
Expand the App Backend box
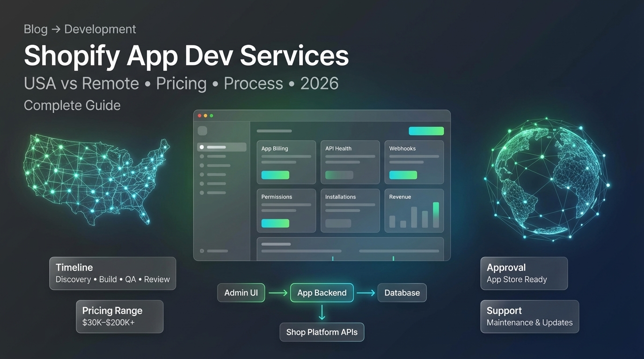322,293
